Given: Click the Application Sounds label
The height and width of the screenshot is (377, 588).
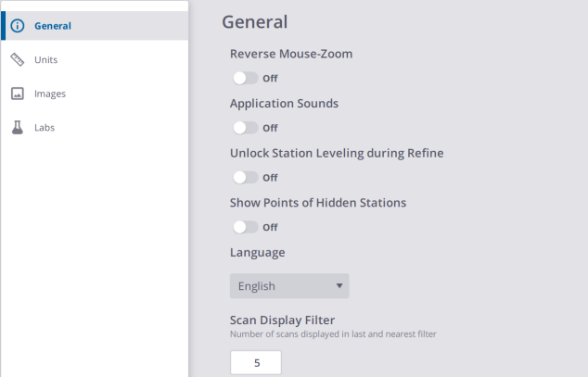Looking at the screenshot, I should [284, 104].
